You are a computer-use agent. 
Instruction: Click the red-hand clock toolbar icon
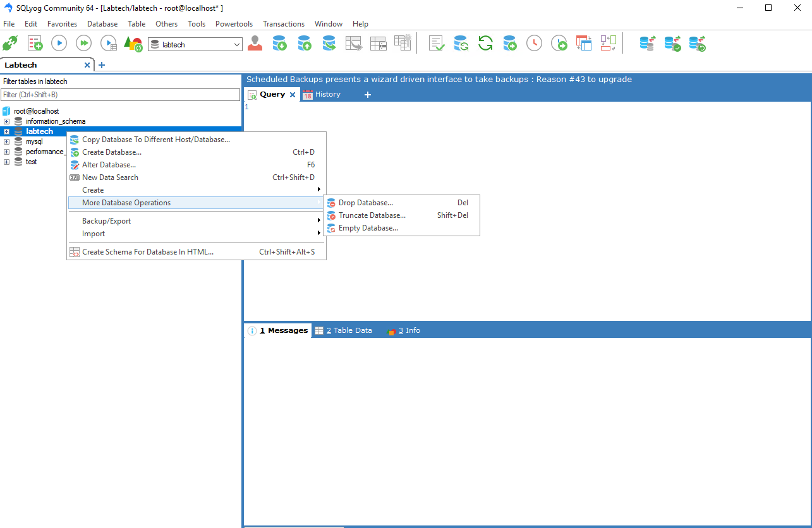point(534,43)
